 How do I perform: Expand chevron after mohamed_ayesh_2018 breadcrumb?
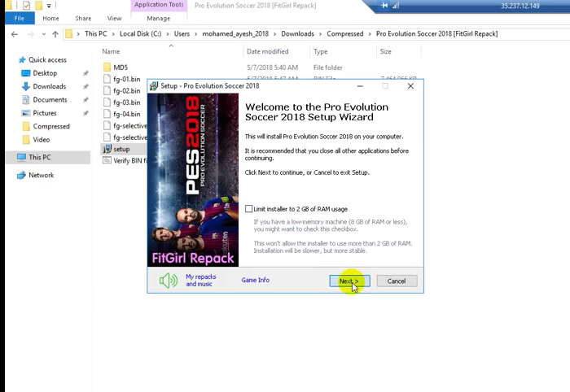(275, 34)
